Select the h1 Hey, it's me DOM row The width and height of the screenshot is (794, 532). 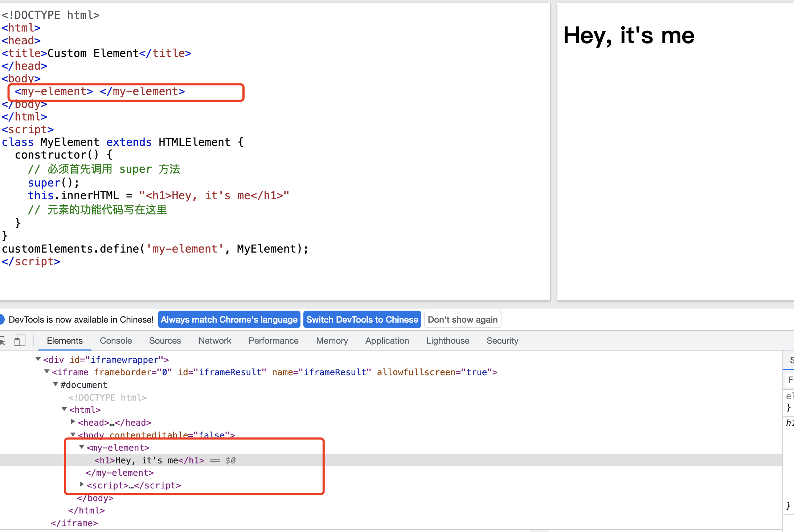391,460
